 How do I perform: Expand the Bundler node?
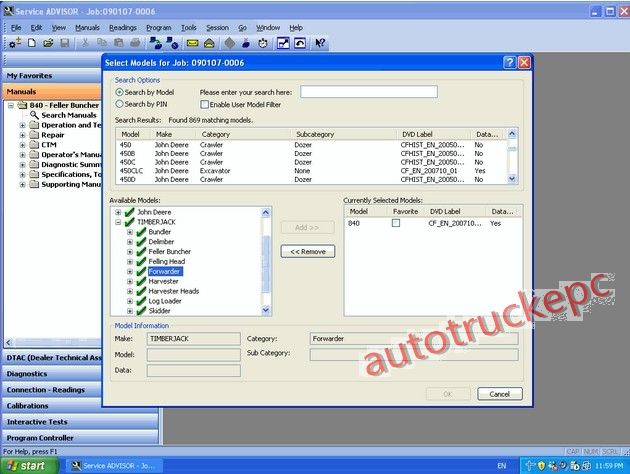(x=130, y=232)
